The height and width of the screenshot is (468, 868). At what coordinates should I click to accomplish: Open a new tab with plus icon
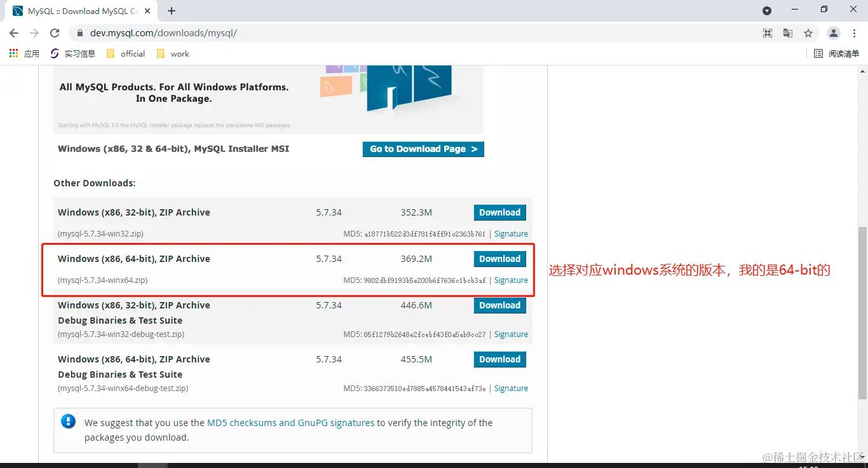[172, 11]
